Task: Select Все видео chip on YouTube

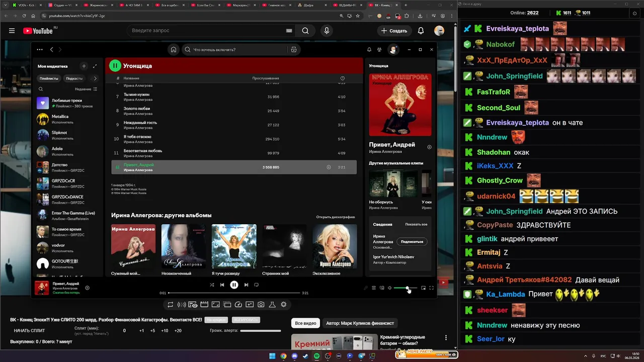Action: point(305,323)
